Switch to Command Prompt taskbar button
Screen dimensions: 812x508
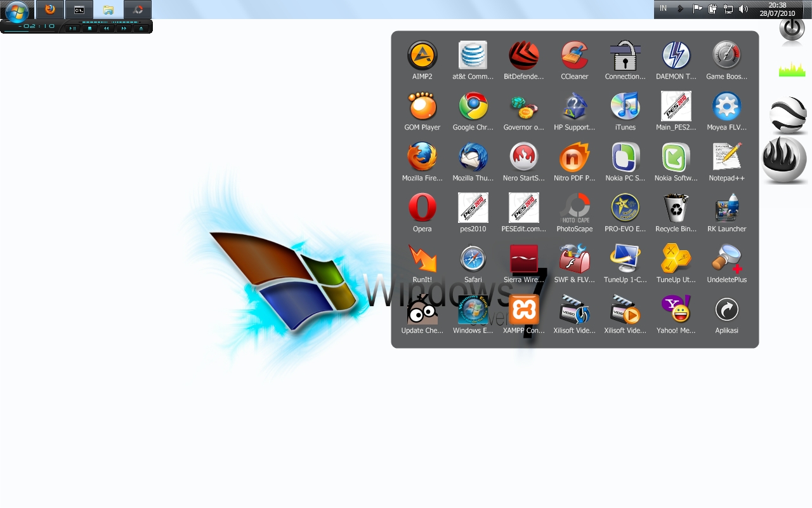79,10
